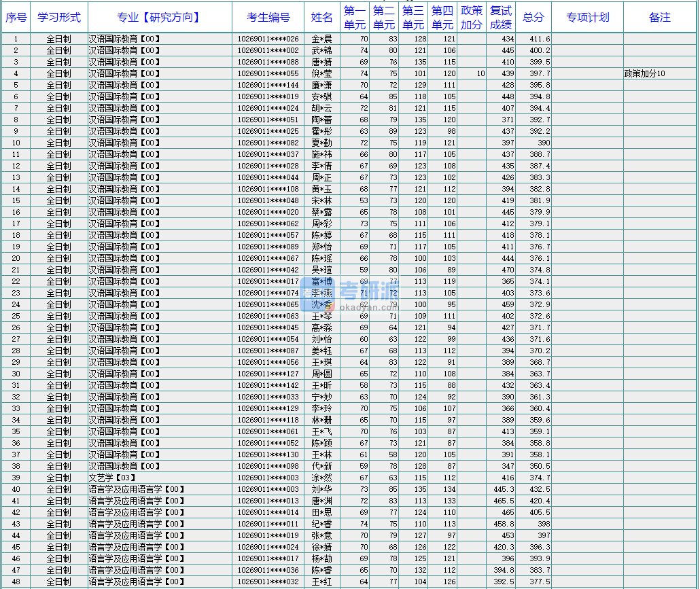Select the 专业【研究方向】 header cell
This screenshot has height=589, width=700.
coord(159,18)
